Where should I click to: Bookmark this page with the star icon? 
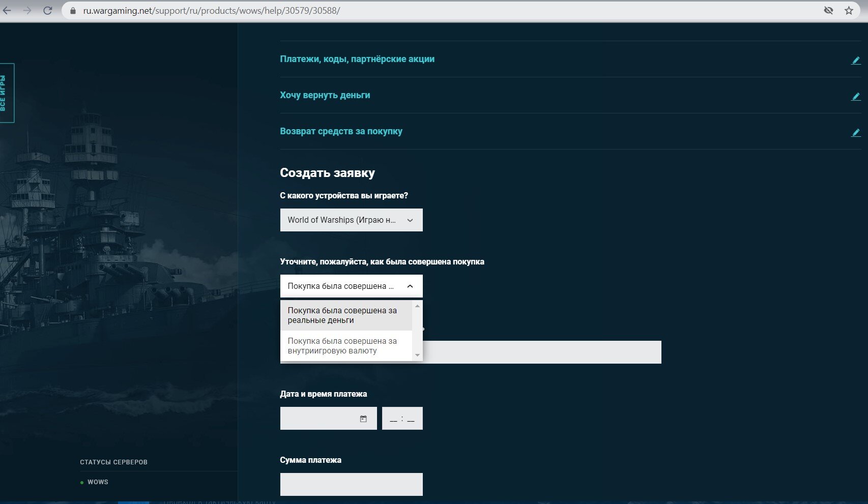(x=849, y=10)
